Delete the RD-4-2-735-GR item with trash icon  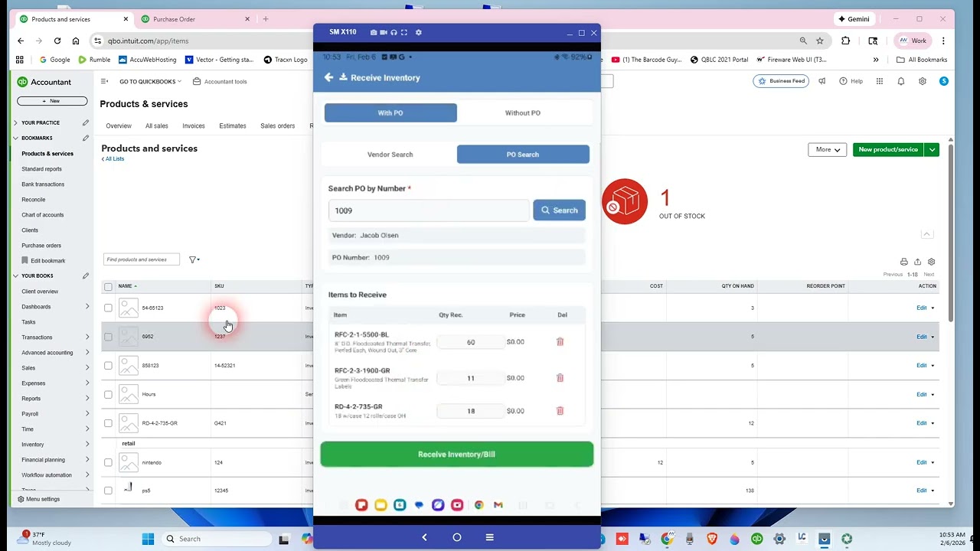point(560,411)
